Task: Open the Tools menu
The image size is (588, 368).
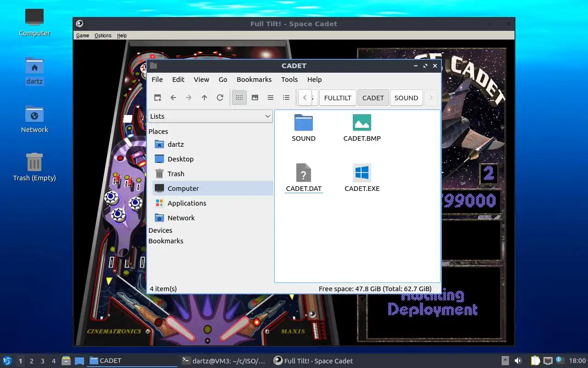Action: [x=289, y=80]
